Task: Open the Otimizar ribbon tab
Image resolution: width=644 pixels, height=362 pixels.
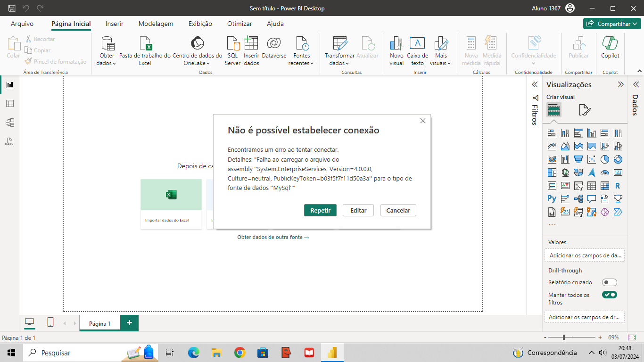Action: click(239, 24)
